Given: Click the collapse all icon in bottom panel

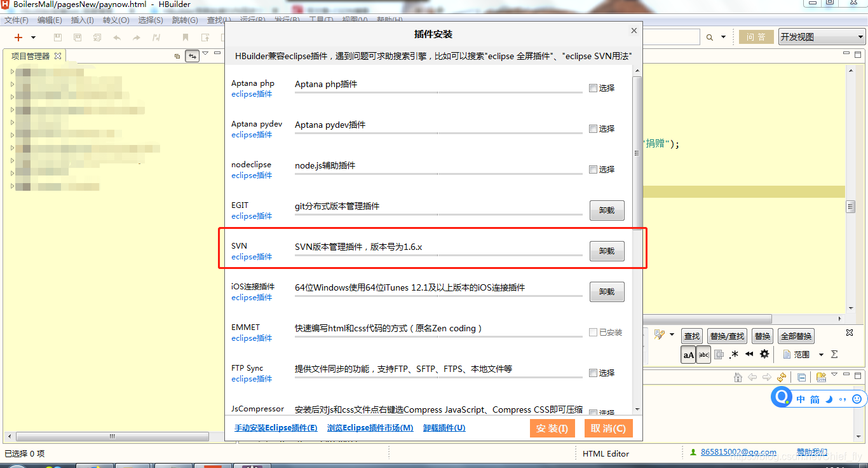Looking at the screenshot, I should click(801, 377).
